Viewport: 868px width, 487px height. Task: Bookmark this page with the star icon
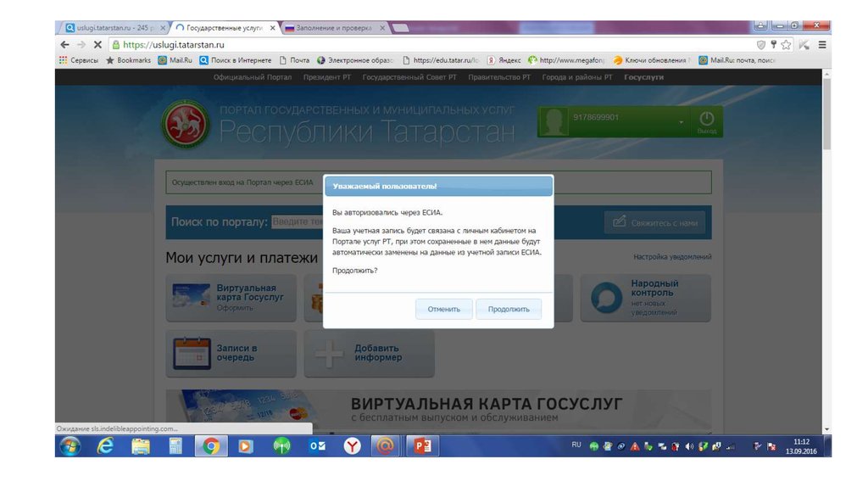[786, 45]
